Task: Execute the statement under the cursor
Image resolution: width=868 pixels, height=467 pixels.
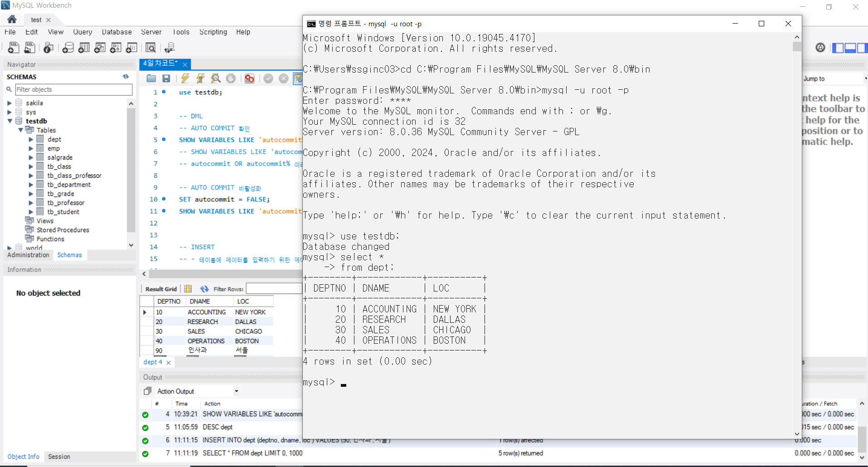Action: point(200,78)
